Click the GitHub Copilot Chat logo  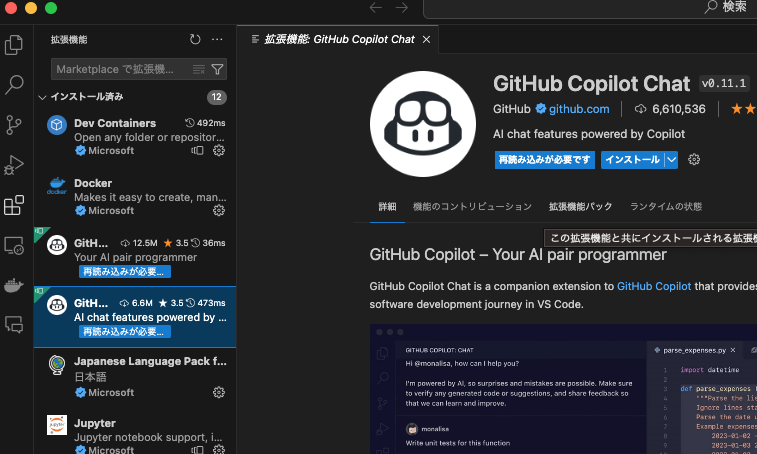423,124
